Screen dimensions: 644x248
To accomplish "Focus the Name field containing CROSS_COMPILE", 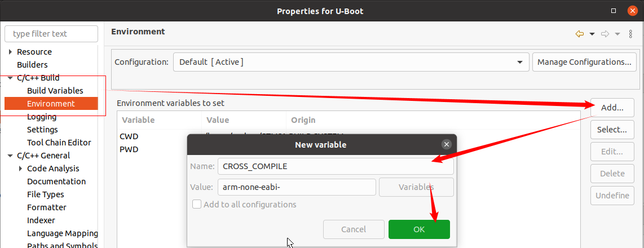I will click(336, 166).
